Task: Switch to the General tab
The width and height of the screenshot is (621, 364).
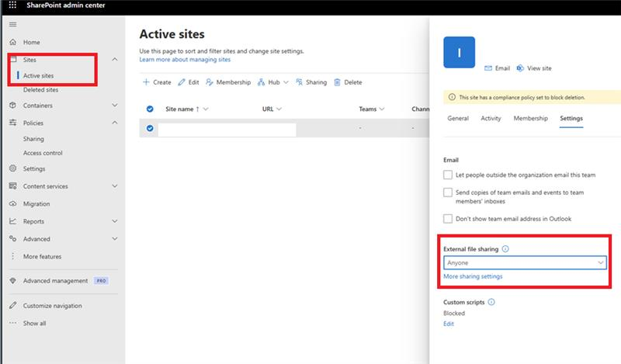Action: (x=458, y=118)
